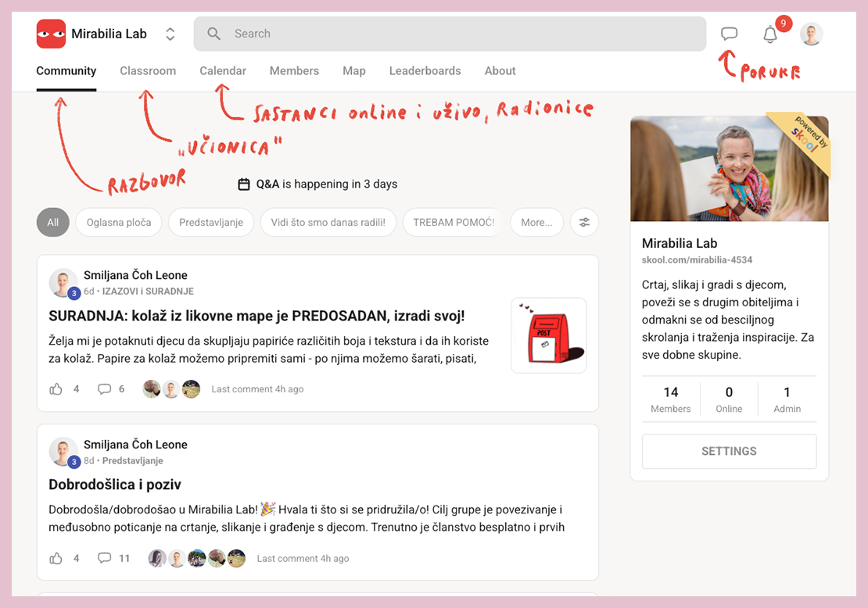Click commenter avatars on SURADNJA post
The image size is (868, 608).
171,389
